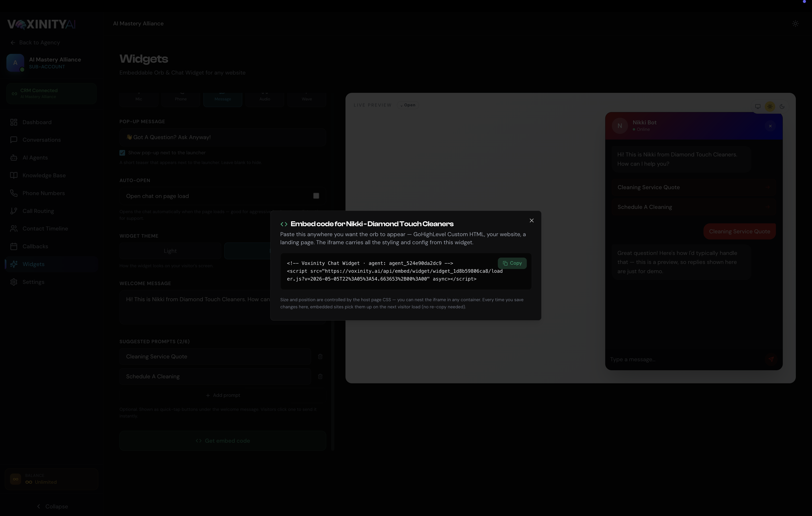
Task: Delete the Cleaning Service Quote suggested prompt
Action: [320, 357]
